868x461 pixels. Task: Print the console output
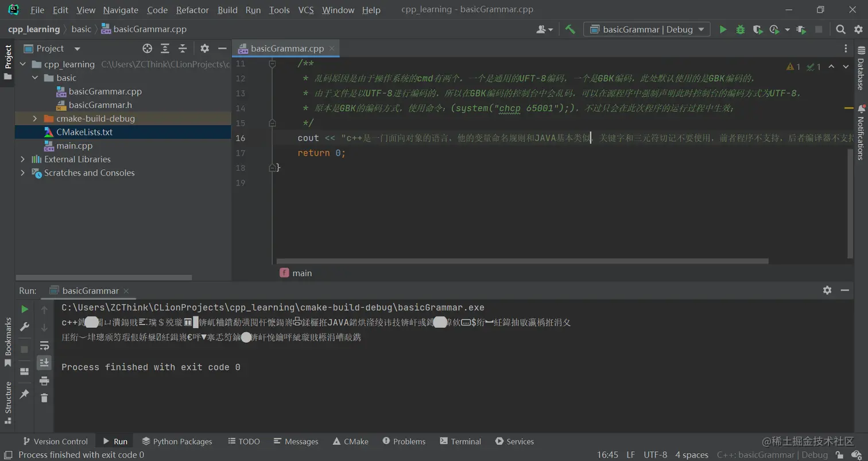44,381
